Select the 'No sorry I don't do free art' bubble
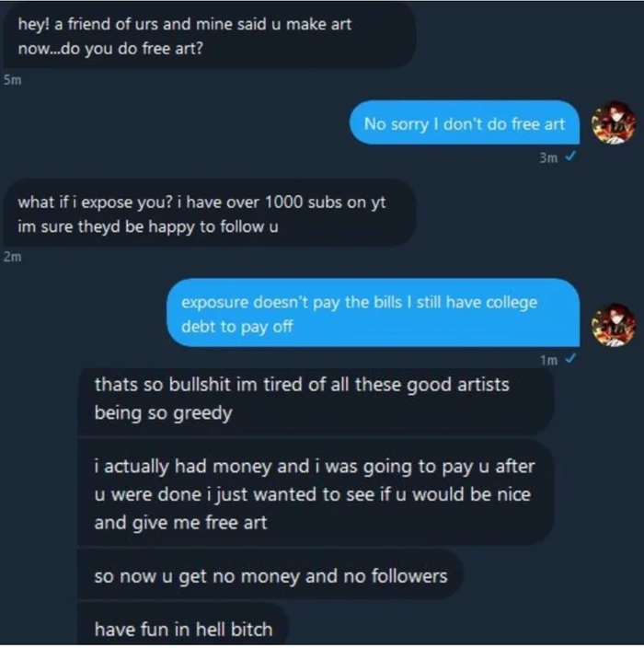Viewport: 644px width, 648px height. (x=465, y=123)
